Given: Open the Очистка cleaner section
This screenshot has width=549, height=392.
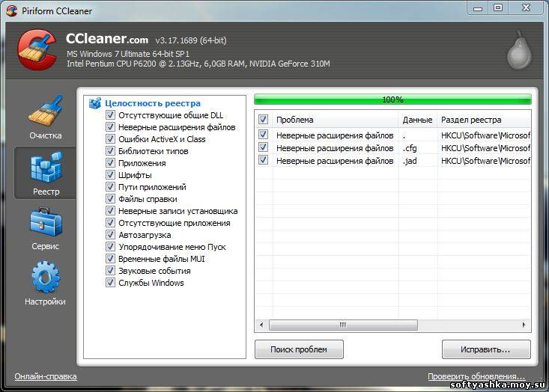Looking at the screenshot, I should click(46, 118).
